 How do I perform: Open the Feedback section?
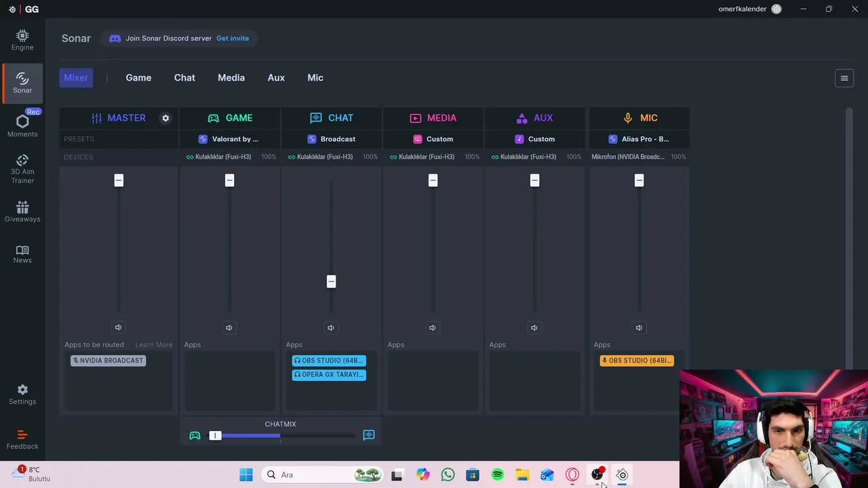point(22,439)
